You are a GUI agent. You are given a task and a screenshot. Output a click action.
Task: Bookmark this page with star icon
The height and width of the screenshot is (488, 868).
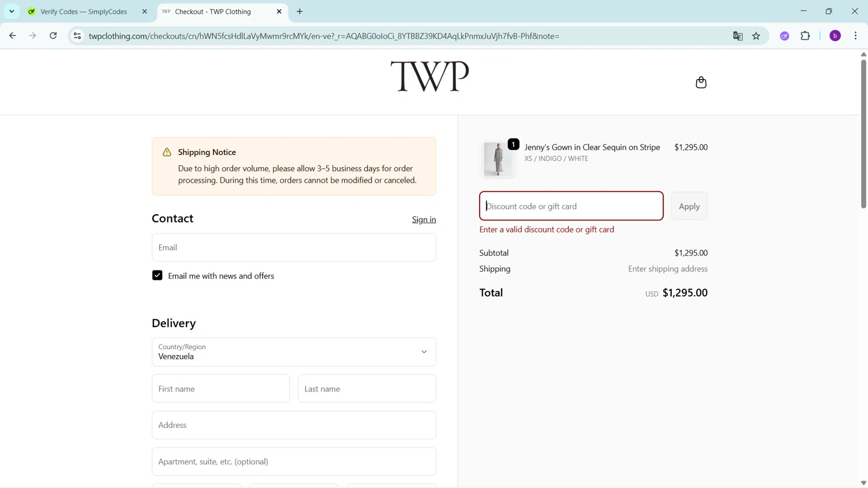(x=756, y=36)
